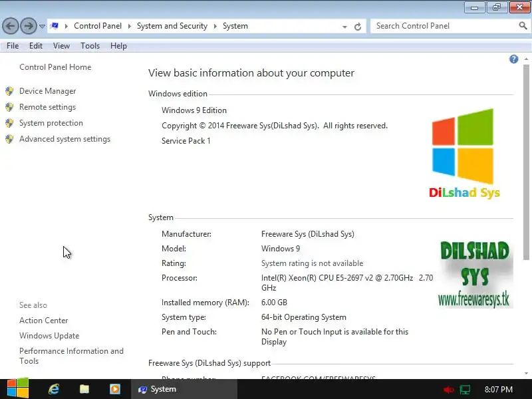Click the shield icon beside System protection
Viewport: 532px width, 399px height.
(9, 123)
